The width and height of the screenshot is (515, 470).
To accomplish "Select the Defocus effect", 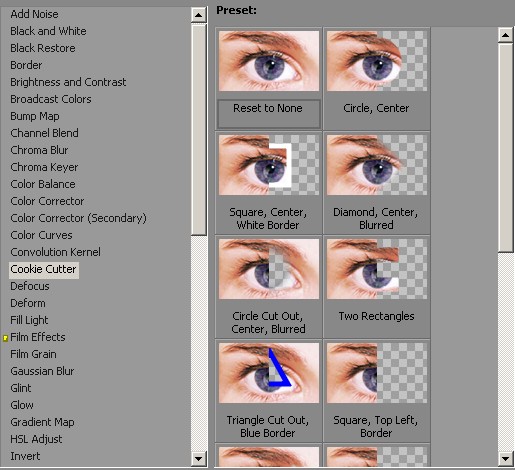I will (30, 286).
